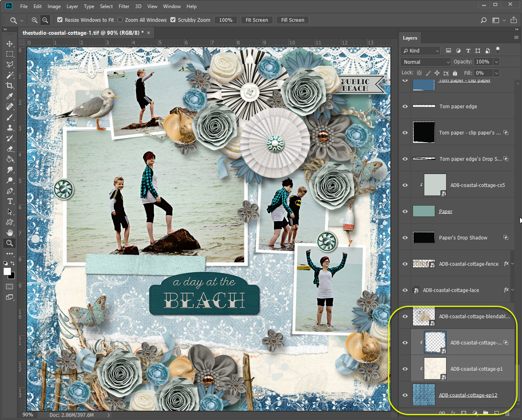Image resolution: width=522 pixels, height=420 pixels.
Task: Toggle the layer filtering on/off switch
Action: pyautogui.click(x=498, y=50)
